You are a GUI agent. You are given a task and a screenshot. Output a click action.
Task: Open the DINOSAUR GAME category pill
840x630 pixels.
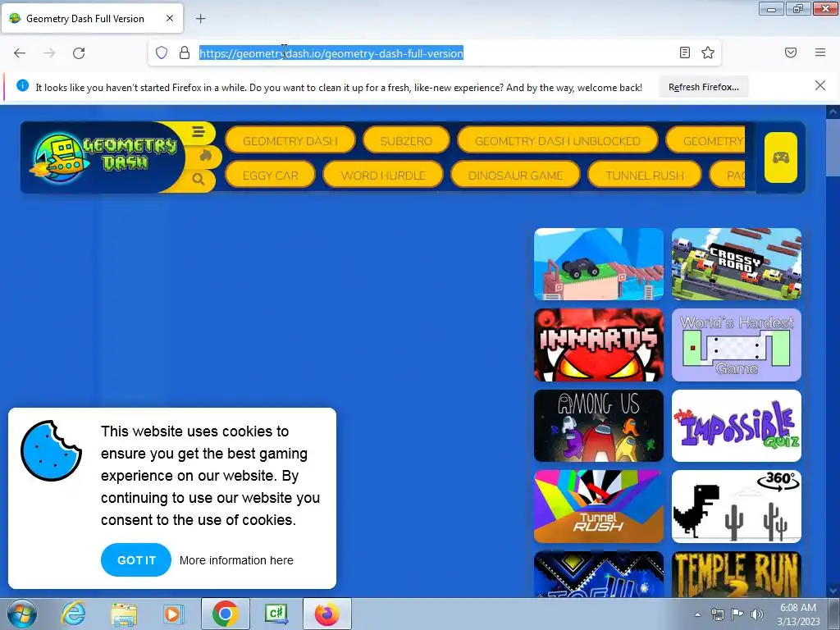click(515, 176)
